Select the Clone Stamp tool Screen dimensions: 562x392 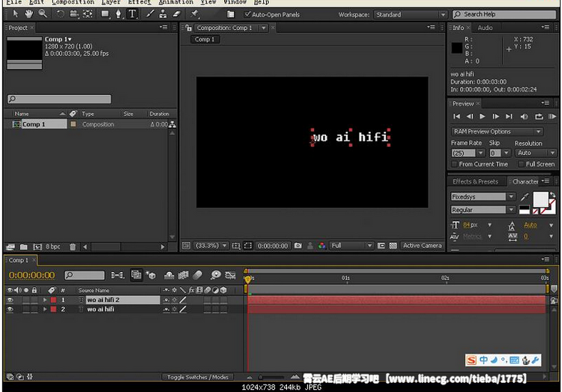163,14
